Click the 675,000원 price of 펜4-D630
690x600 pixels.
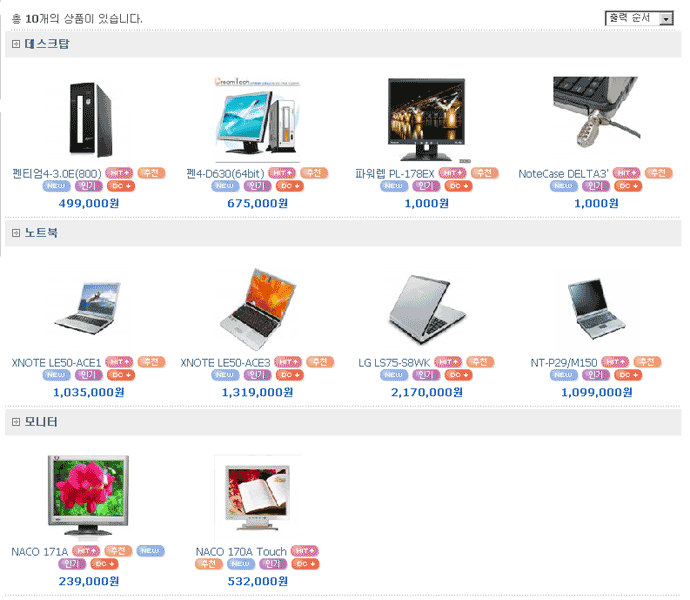point(257,203)
